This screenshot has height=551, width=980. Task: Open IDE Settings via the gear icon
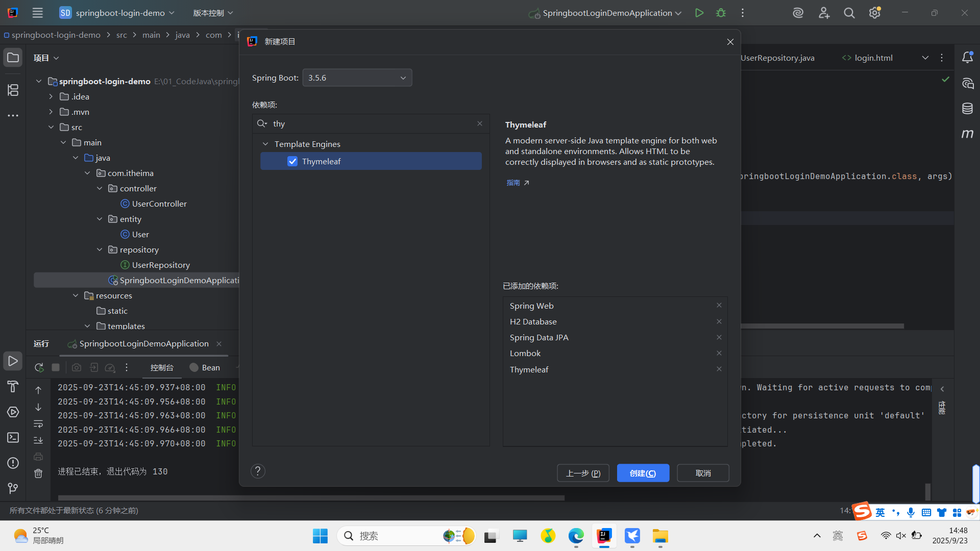[875, 13]
